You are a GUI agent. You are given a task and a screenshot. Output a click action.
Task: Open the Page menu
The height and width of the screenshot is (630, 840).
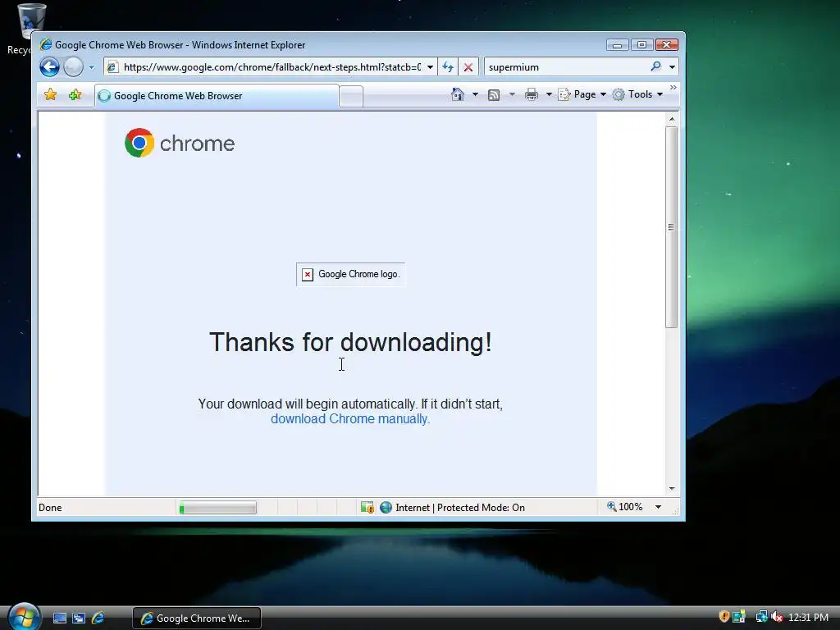click(582, 94)
